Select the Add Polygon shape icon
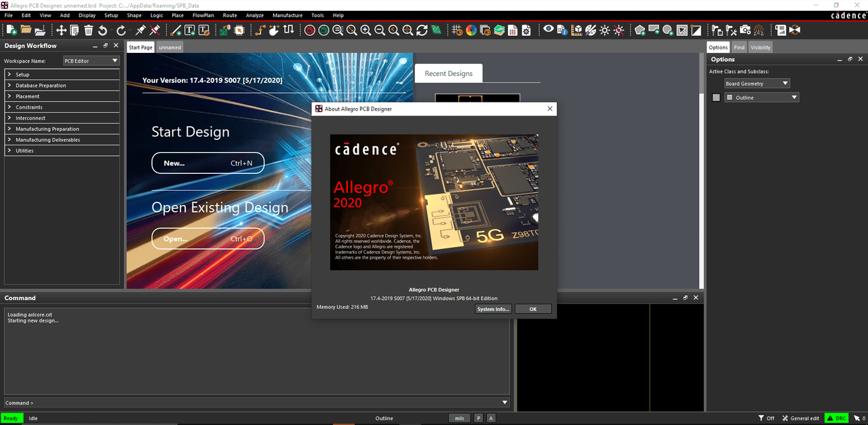868x425 pixels. (639, 30)
